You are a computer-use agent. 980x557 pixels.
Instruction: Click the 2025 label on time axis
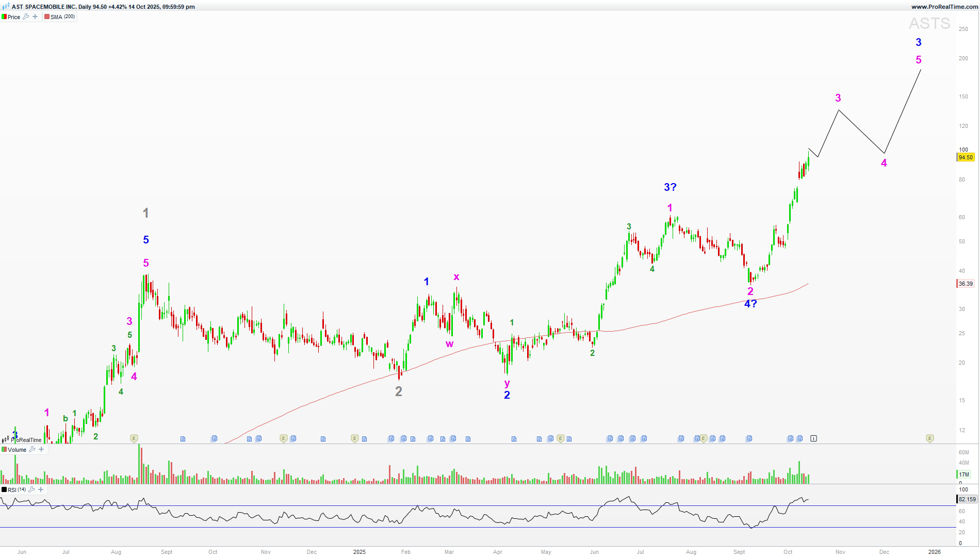pyautogui.click(x=359, y=552)
